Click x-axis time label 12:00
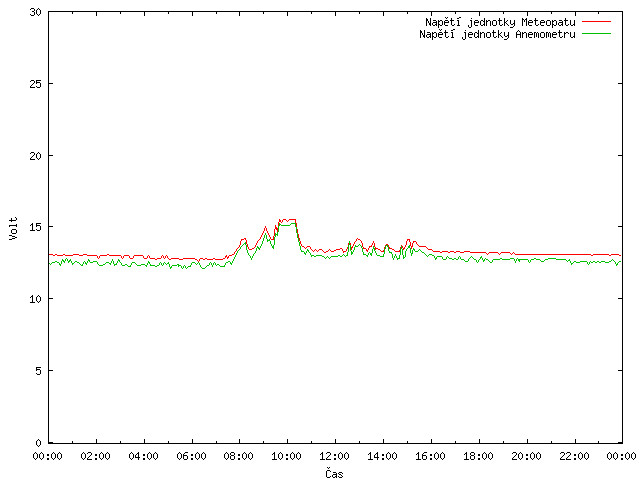Image resolution: width=640 pixels, height=480 pixels. coord(334,456)
